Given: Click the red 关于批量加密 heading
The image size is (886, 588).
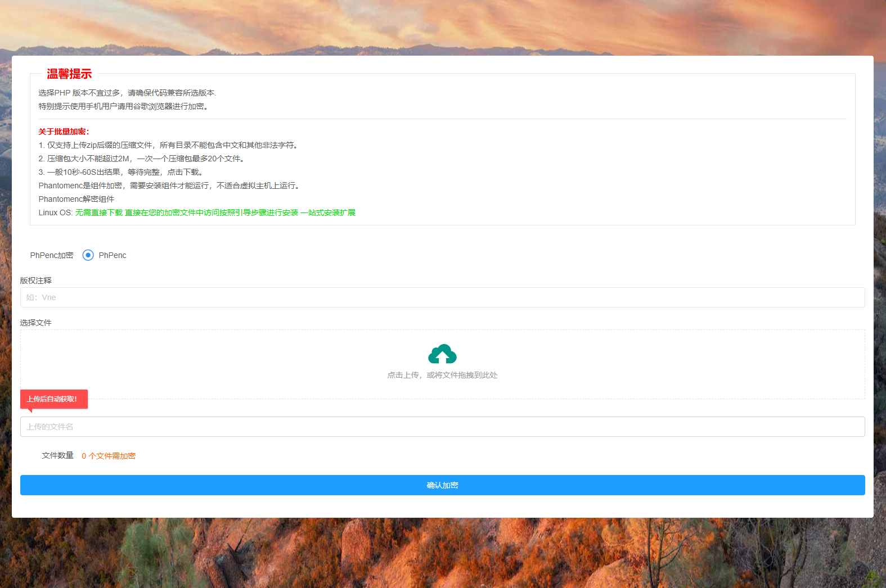Looking at the screenshot, I should coord(64,132).
